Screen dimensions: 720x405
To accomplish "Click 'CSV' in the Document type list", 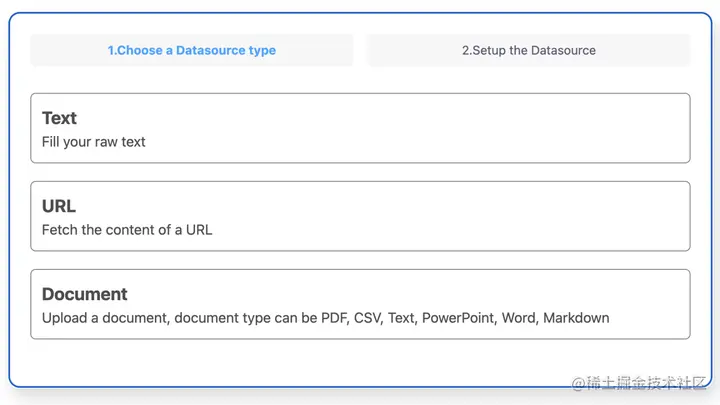I will pos(367,318).
